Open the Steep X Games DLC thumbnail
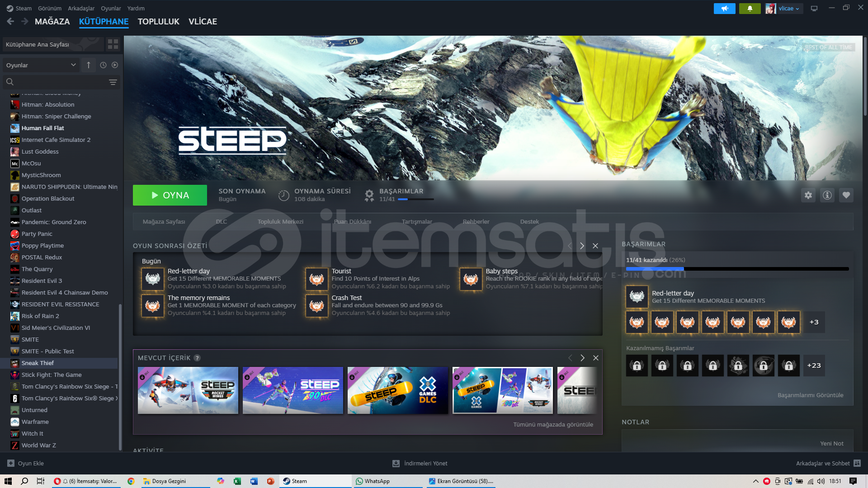The image size is (868, 488). [x=398, y=390]
